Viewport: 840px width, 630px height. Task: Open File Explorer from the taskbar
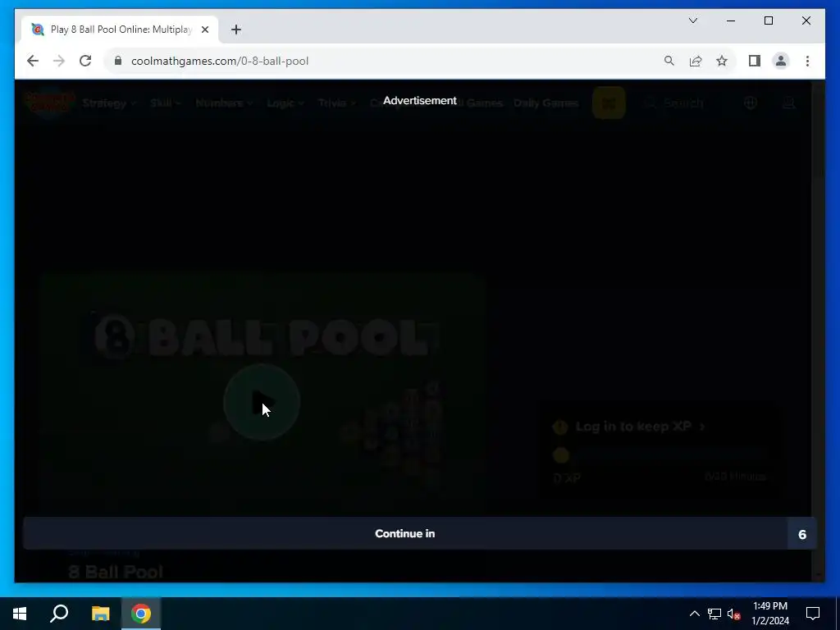pos(100,614)
